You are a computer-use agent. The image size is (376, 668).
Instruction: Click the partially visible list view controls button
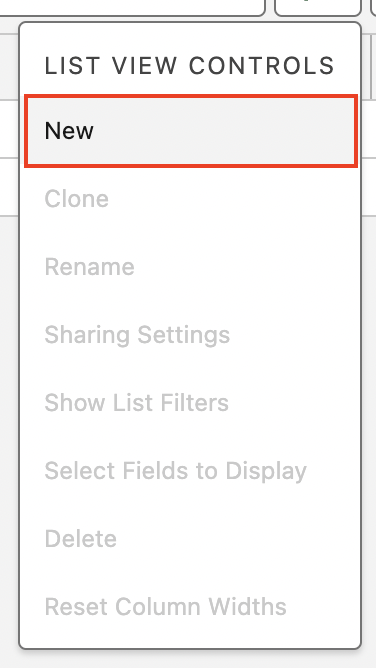pyautogui.click(x=318, y=7)
